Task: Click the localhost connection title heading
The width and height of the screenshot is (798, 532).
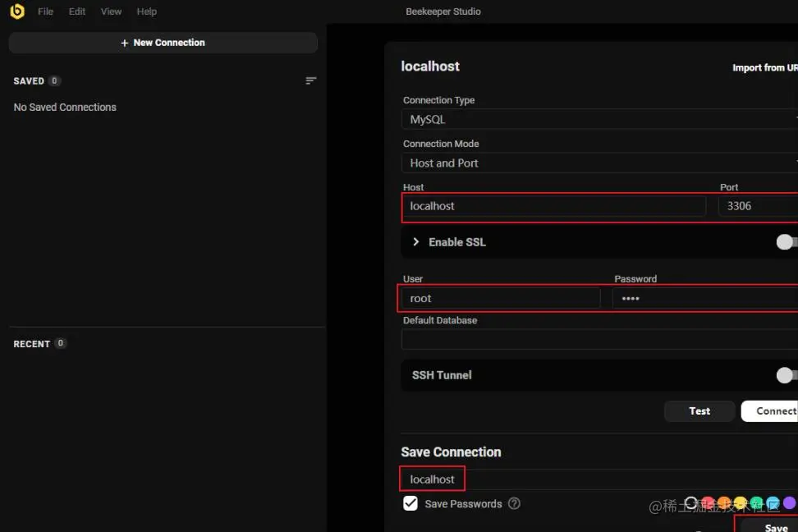Action: [430, 66]
